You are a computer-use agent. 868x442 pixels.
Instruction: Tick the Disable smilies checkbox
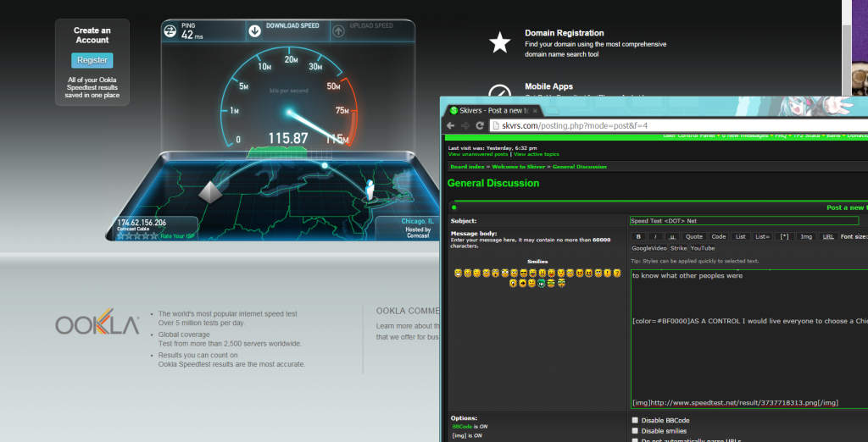[635, 430]
